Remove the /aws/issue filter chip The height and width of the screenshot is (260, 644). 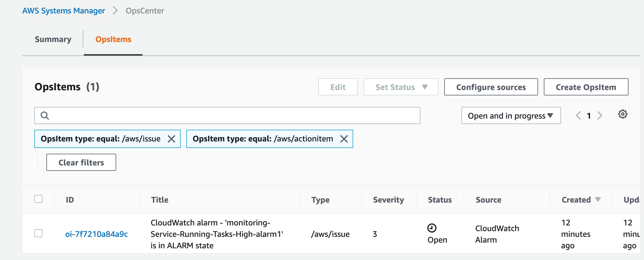(171, 139)
